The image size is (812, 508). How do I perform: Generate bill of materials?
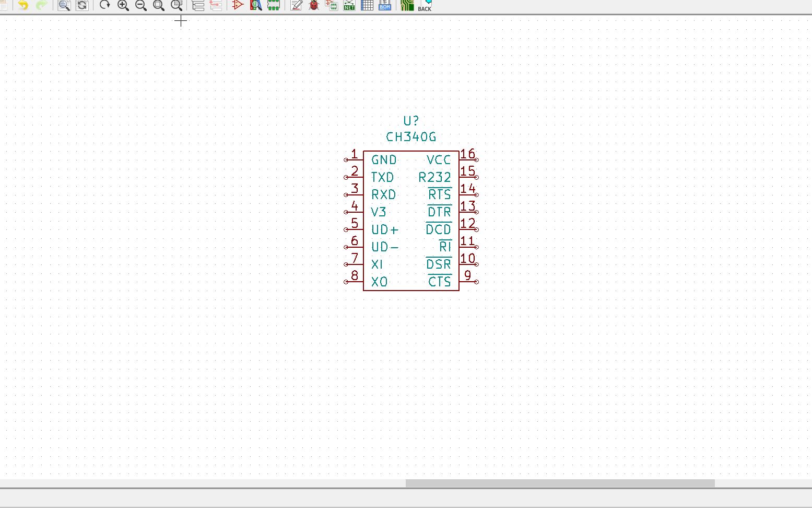coord(385,5)
